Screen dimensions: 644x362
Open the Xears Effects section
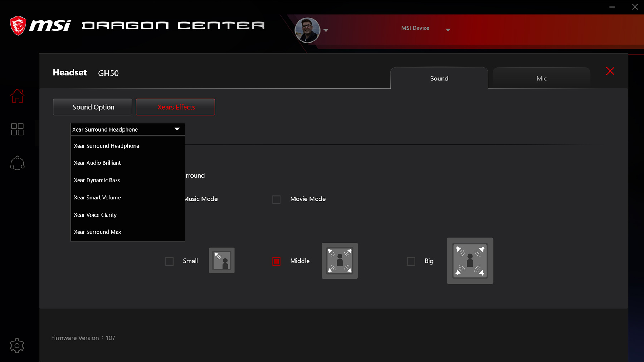(176, 107)
